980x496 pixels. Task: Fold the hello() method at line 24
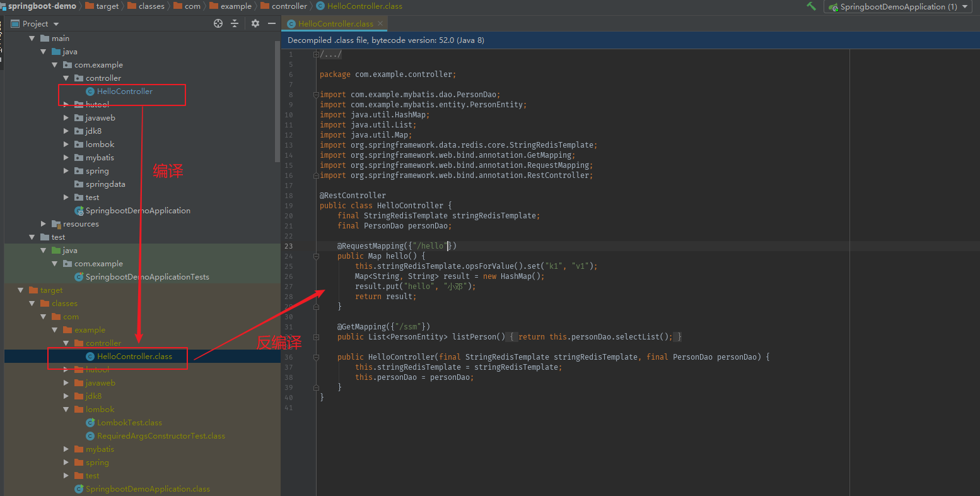coord(316,256)
